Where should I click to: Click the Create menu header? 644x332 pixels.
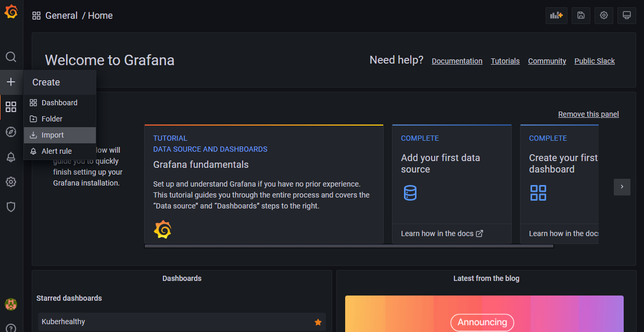click(60, 82)
